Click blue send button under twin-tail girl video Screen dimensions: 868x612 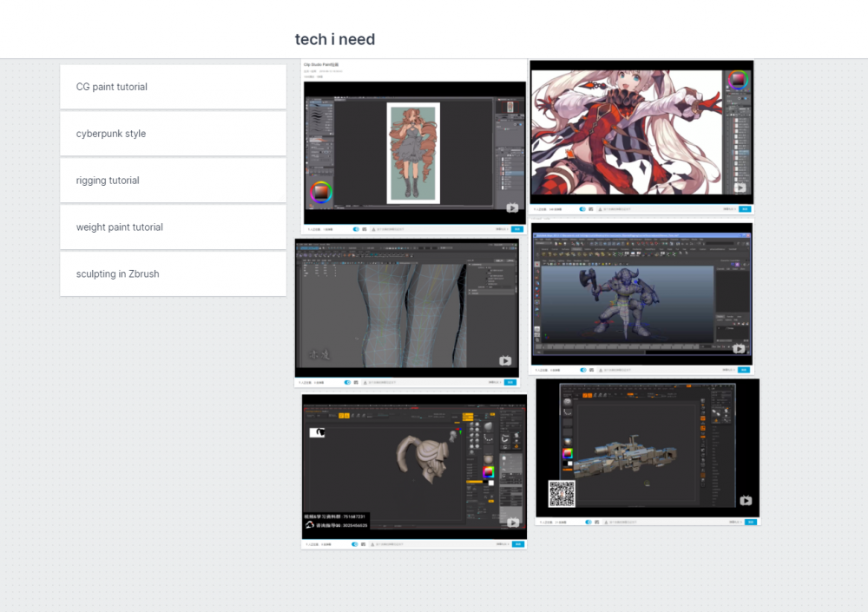click(745, 209)
